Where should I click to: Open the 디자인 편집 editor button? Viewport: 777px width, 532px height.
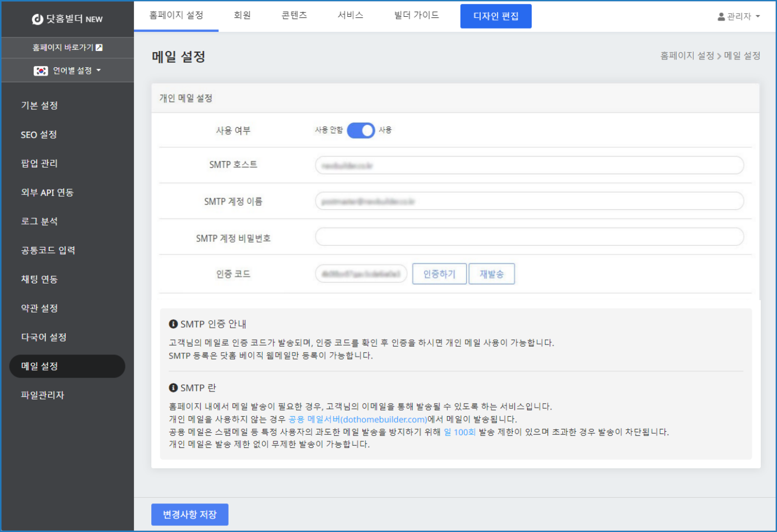[x=495, y=16]
